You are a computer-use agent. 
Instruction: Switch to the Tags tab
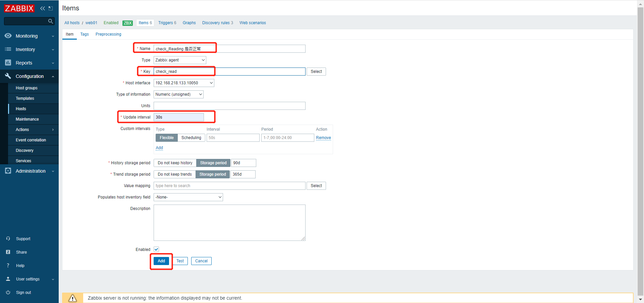coord(85,34)
